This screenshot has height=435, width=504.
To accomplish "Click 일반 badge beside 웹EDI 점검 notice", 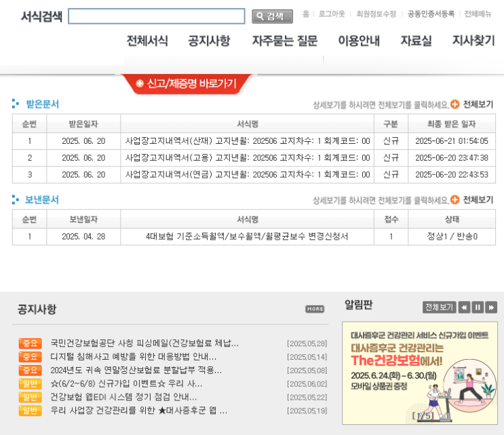I will 31,397.
